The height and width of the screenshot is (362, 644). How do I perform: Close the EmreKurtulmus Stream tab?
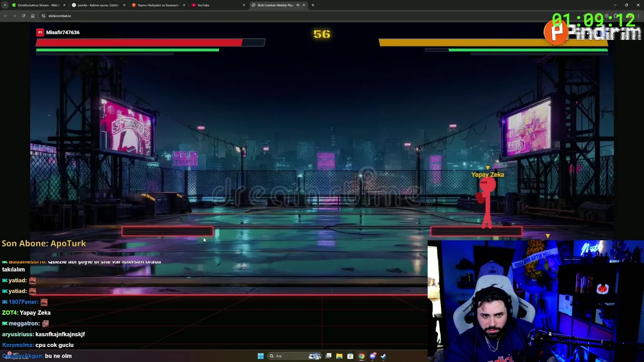tap(64, 5)
